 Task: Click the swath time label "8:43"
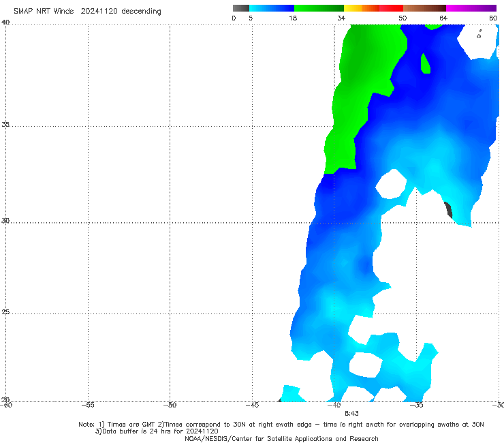point(351,414)
